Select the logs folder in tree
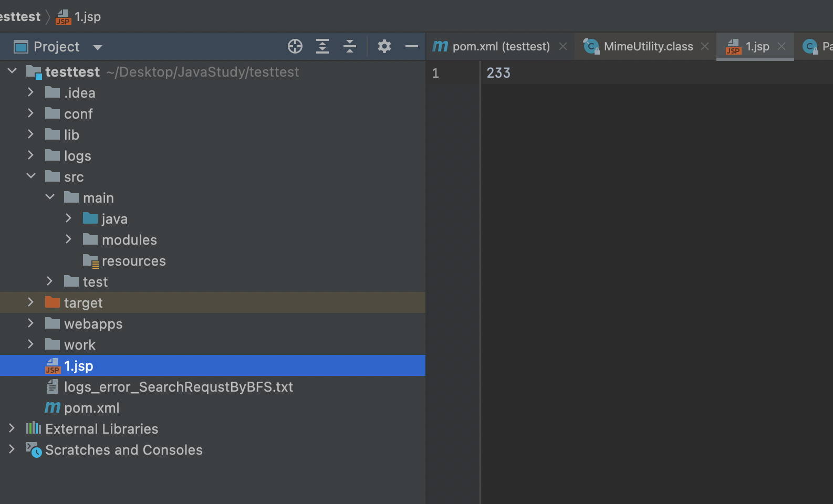The height and width of the screenshot is (504, 833). (x=78, y=156)
